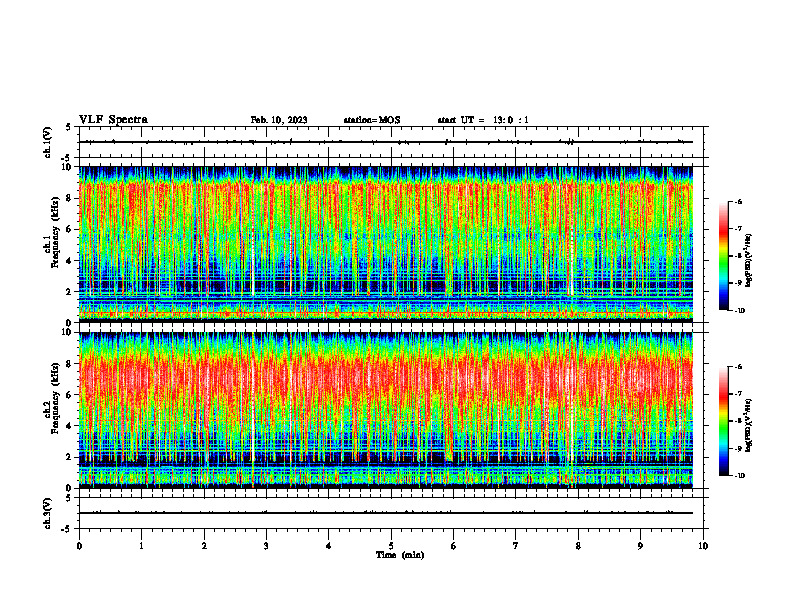Image resolution: width=792 pixels, height=612 pixels.
Task: Click time axis tick label "10"
Action: [703, 546]
